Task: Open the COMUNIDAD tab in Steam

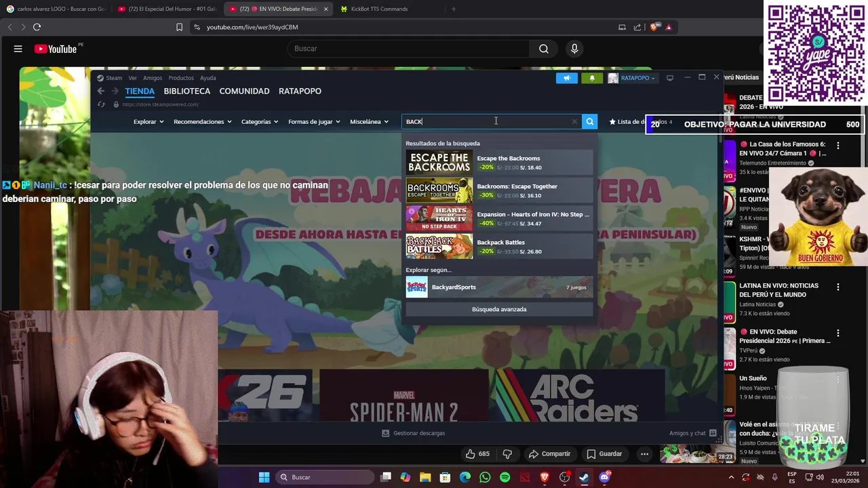Action: [244, 91]
